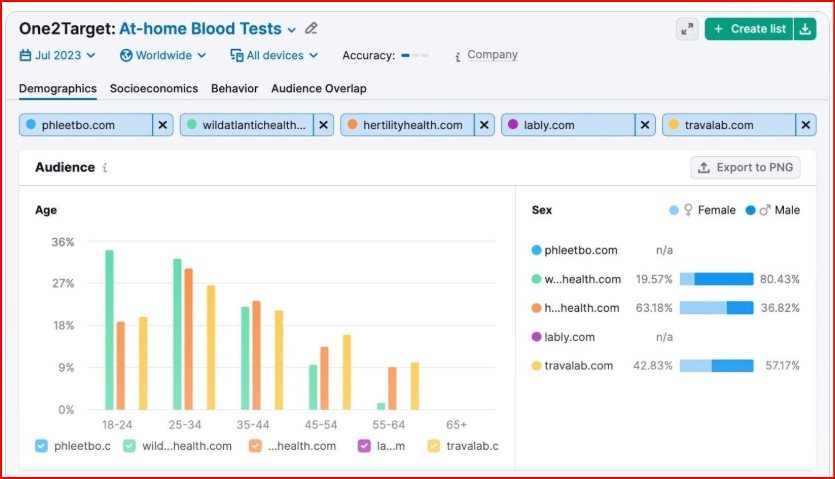Switch to the Audience Overlap tab
This screenshot has height=479, width=835.
318,88
